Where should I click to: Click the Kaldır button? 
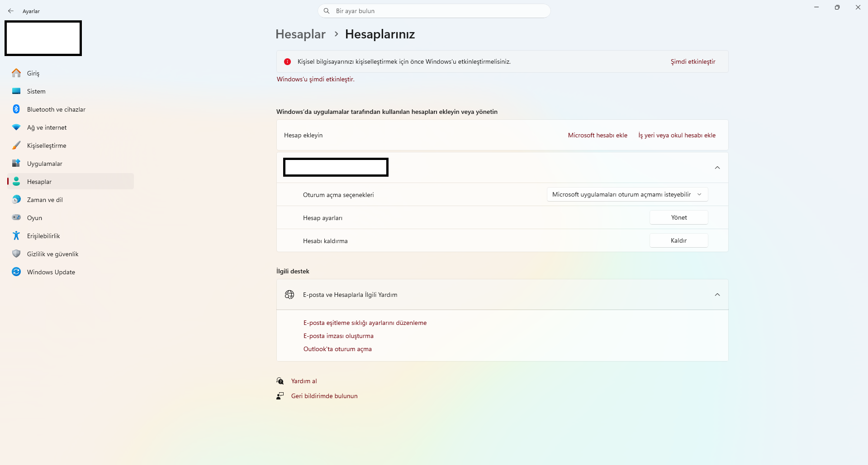click(x=678, y=240)
